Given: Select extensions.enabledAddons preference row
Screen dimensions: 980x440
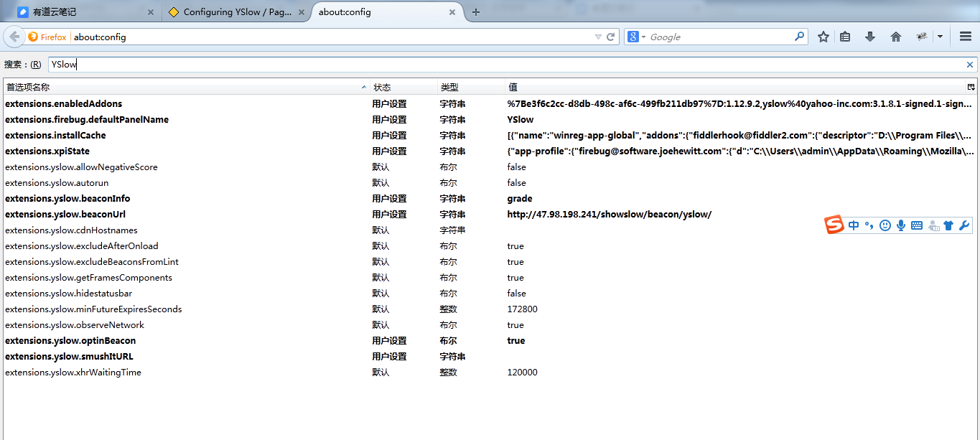Looking at the screenshot, I should click(x=490, y=104).
